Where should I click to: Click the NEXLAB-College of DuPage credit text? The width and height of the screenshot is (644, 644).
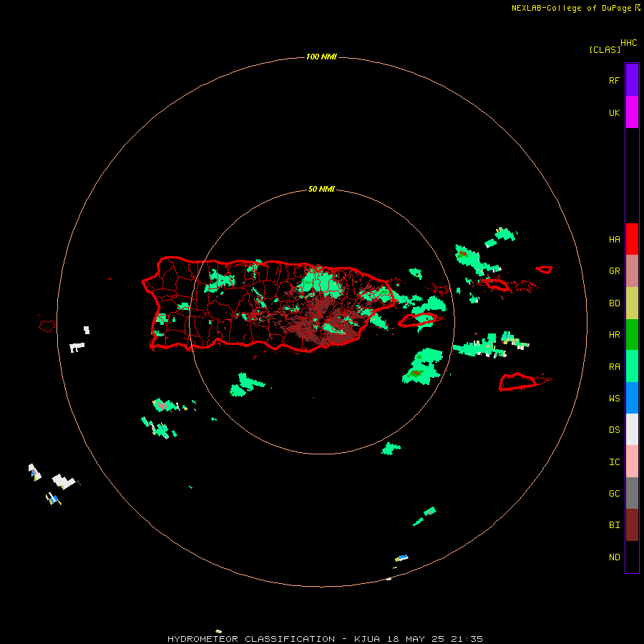571,8
